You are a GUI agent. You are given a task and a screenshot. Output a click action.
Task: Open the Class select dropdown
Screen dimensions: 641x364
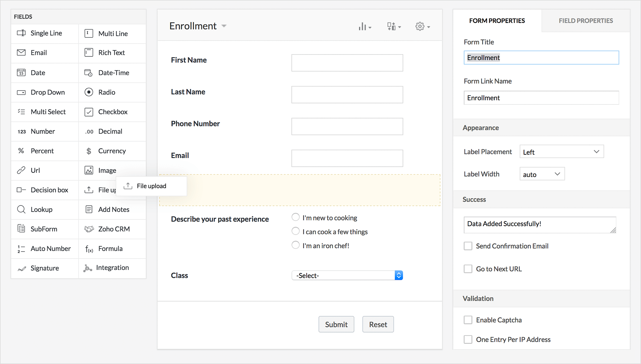pos(347,275)
